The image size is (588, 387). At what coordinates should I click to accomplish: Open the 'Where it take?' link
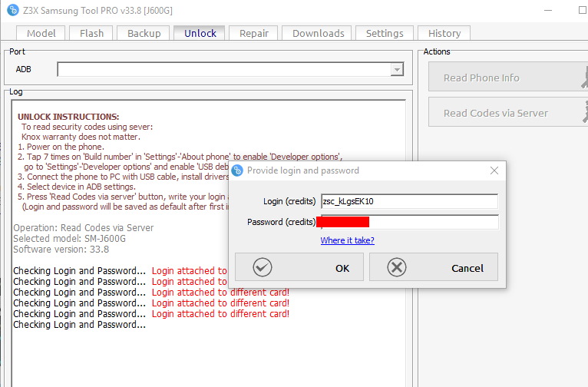pos(347,240)
